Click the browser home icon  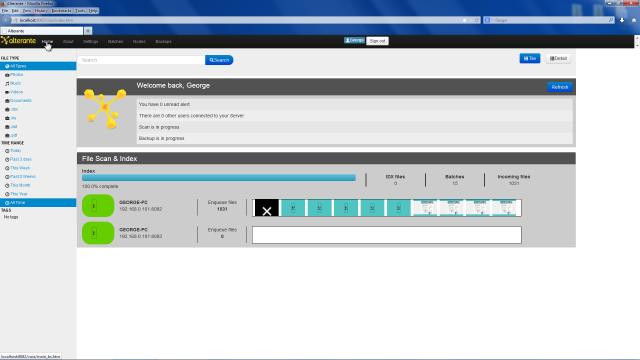click(x=634, y=20)
